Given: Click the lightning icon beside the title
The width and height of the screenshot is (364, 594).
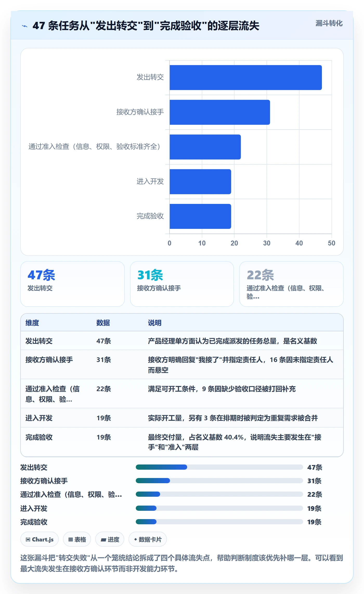Looking at the screenshot, I should (25, 26).
